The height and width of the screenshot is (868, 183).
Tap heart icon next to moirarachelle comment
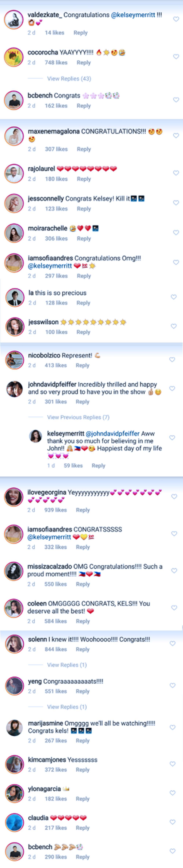point(175,233)
